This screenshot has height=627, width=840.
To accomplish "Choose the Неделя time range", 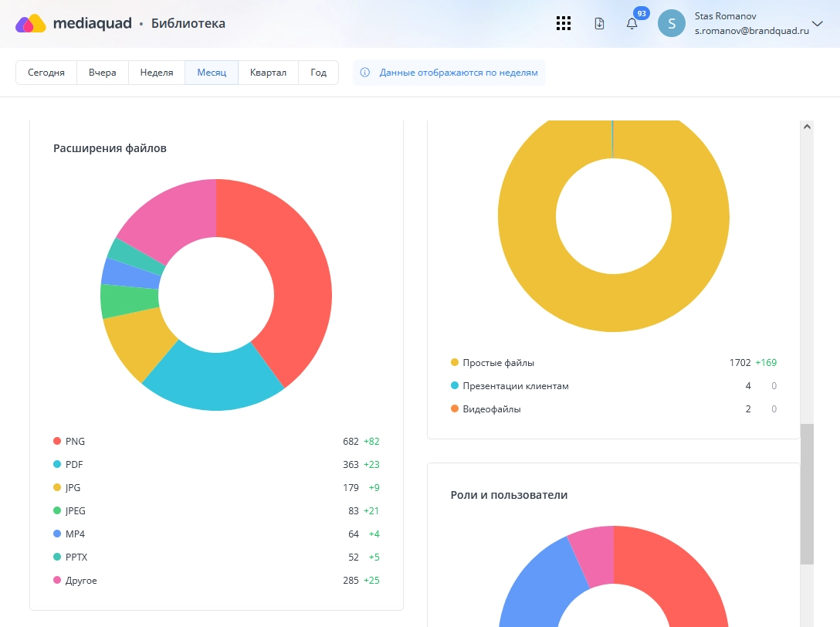I will coord(157,73).
